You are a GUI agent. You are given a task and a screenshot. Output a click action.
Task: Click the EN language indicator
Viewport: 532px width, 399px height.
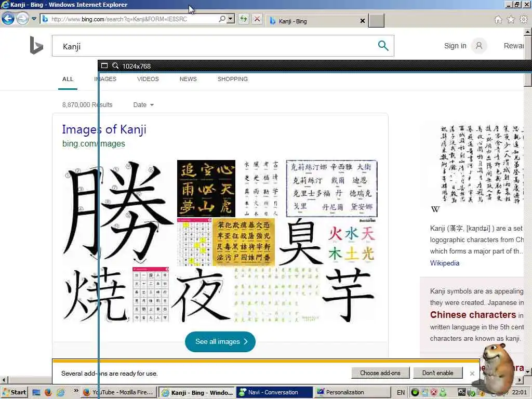(401, 393)
